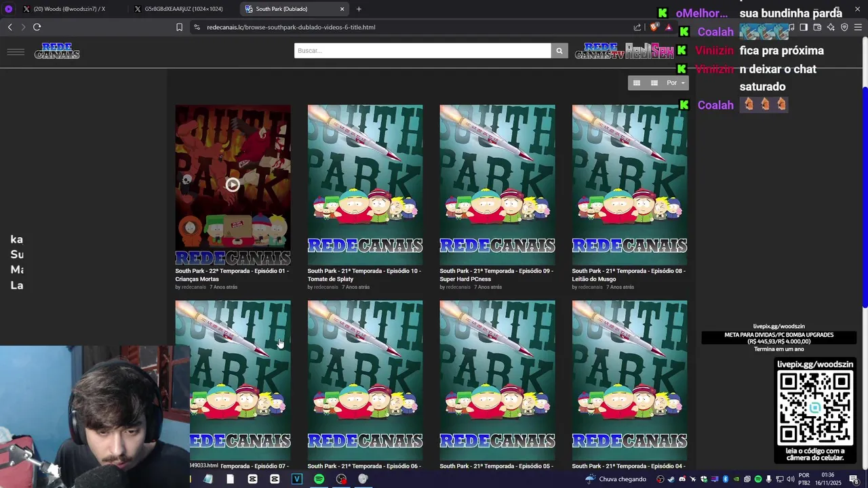Click the Rede Canais logo
Image resolution: width=868 pixels, height=488 pixels.
(x=57, y=51)
